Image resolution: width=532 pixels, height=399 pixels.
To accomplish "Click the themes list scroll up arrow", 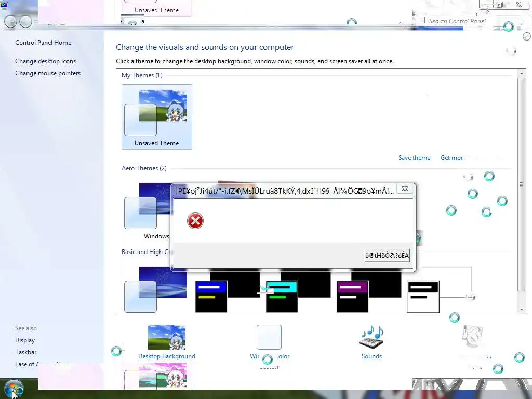I will point(522,73).
